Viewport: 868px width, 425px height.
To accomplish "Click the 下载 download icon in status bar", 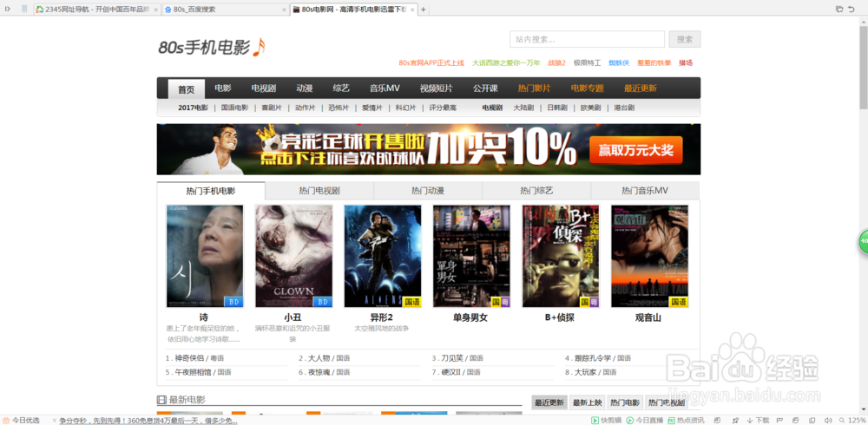I will [x=759, y=421].
